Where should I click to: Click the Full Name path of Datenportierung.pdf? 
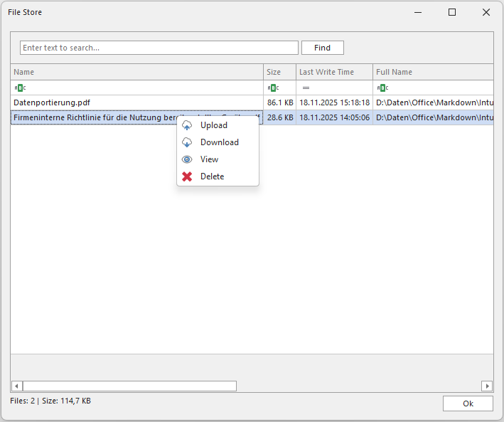tap(434, 102)
